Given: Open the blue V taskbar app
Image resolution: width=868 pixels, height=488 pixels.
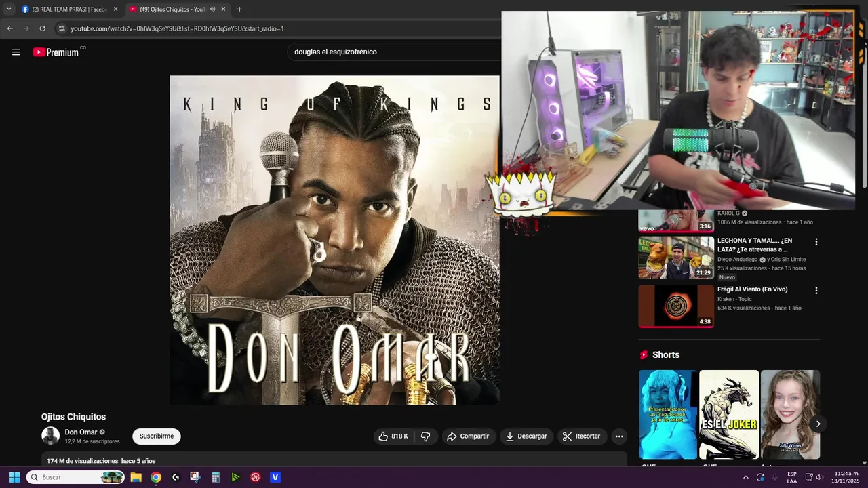Looking at the screenshot, I should pyautogui.click(x=275, y=477).
